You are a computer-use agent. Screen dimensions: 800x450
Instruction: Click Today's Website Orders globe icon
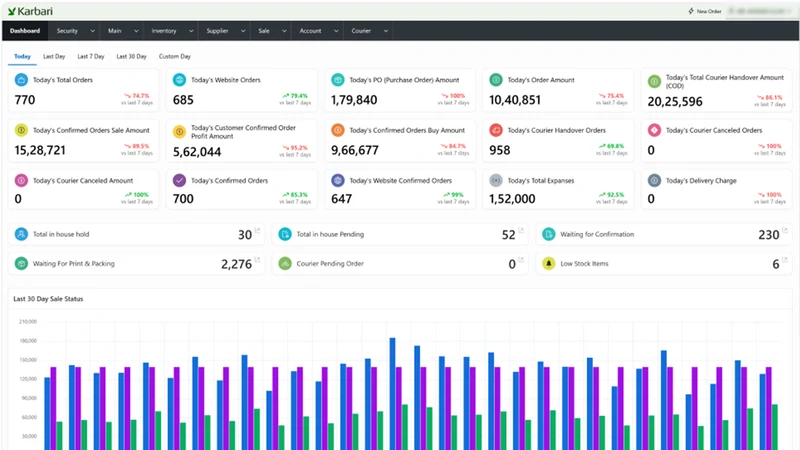click(179, 80)
